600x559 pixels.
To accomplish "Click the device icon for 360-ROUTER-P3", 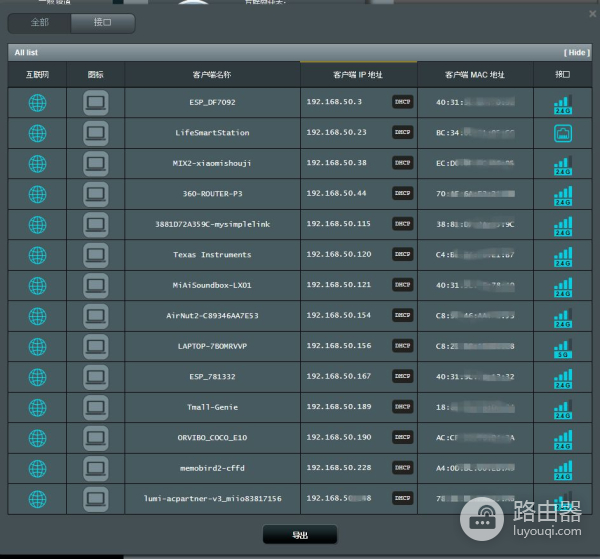I will [95, 194].
